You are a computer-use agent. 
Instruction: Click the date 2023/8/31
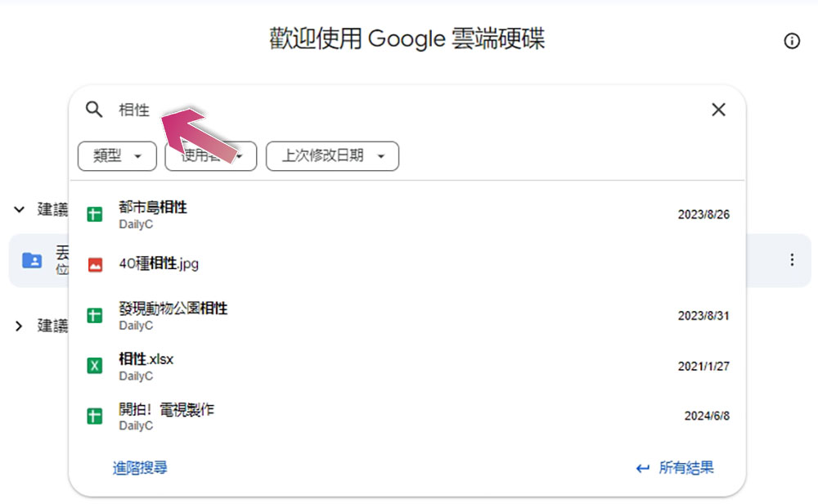click(703, 316)
